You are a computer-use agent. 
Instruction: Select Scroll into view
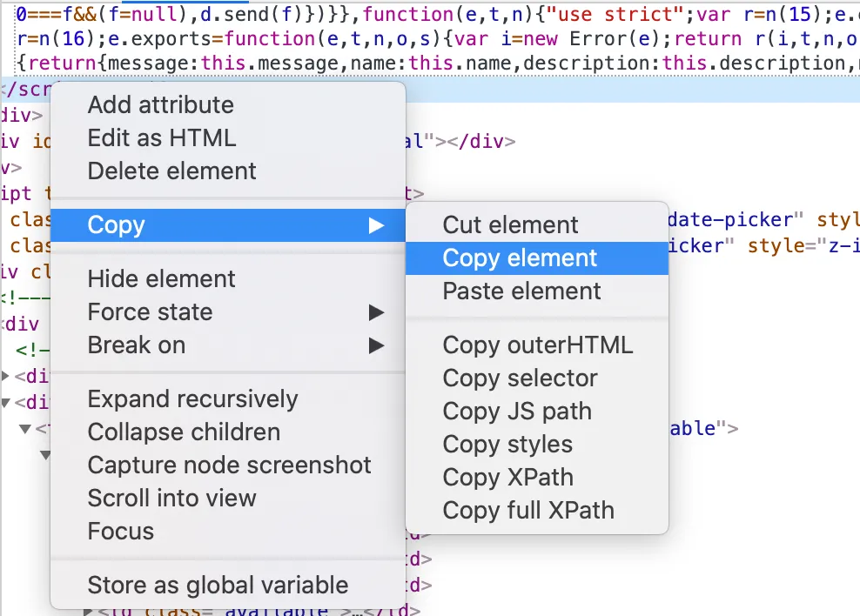click(x=227, y=499)
